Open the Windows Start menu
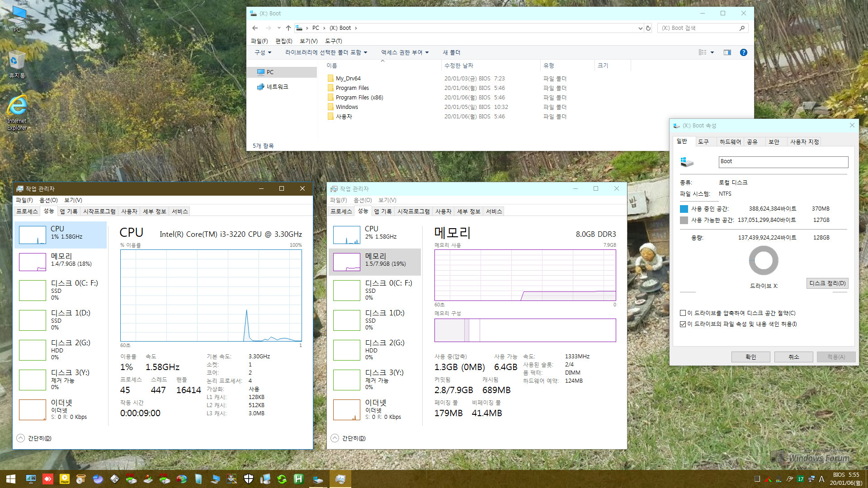 coord(11,479)
